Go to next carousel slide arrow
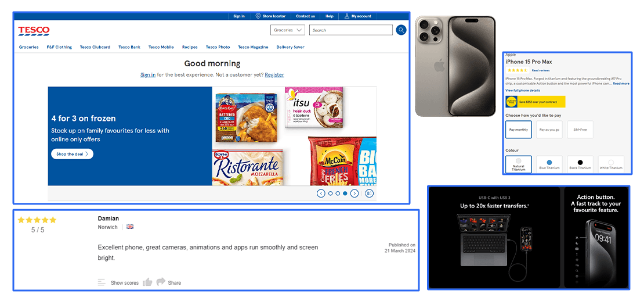The image size is (644, 301). pos(354,193)
